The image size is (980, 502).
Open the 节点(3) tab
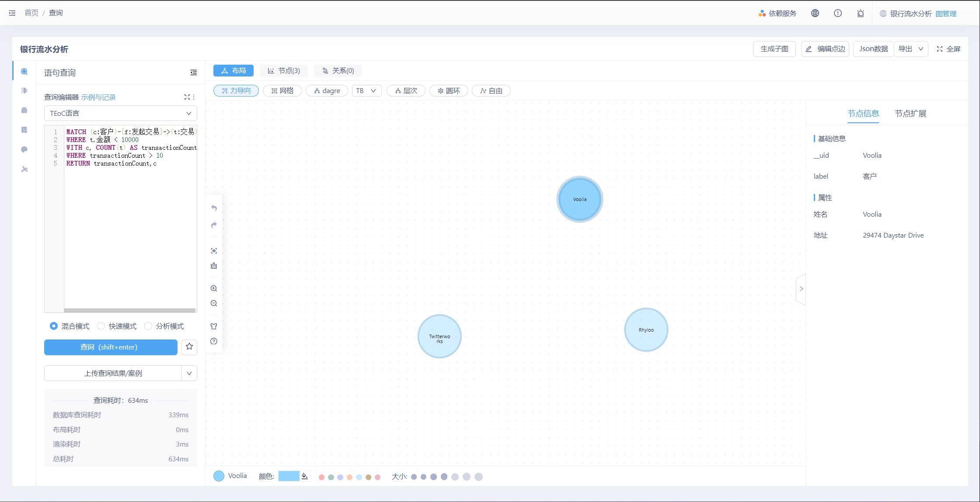(x=284, y=71)
